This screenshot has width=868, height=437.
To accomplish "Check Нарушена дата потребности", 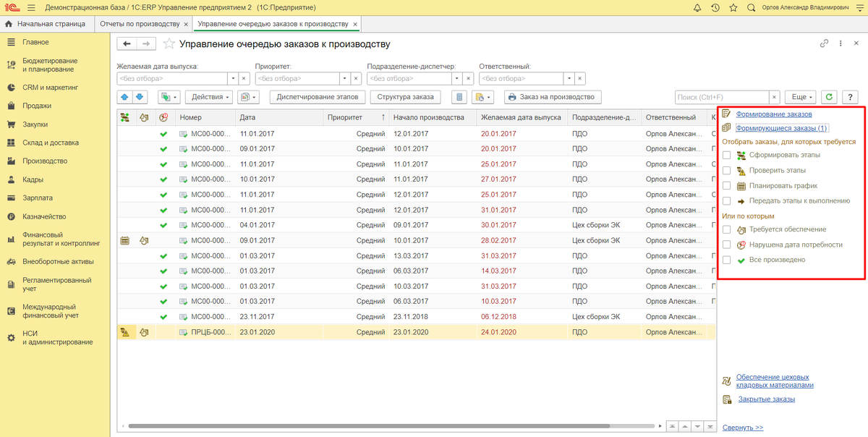I will (727, 245).
